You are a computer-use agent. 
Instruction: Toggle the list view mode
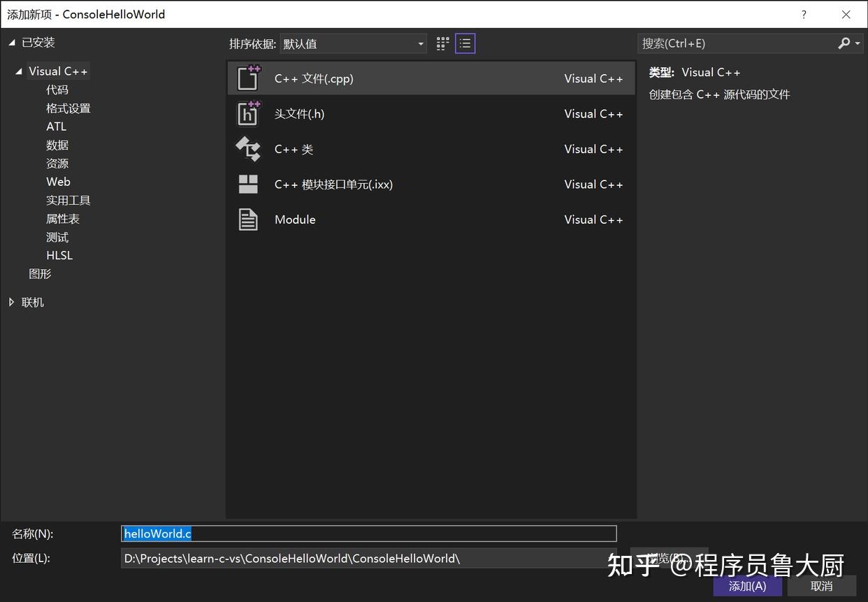(x=465, y=43)
